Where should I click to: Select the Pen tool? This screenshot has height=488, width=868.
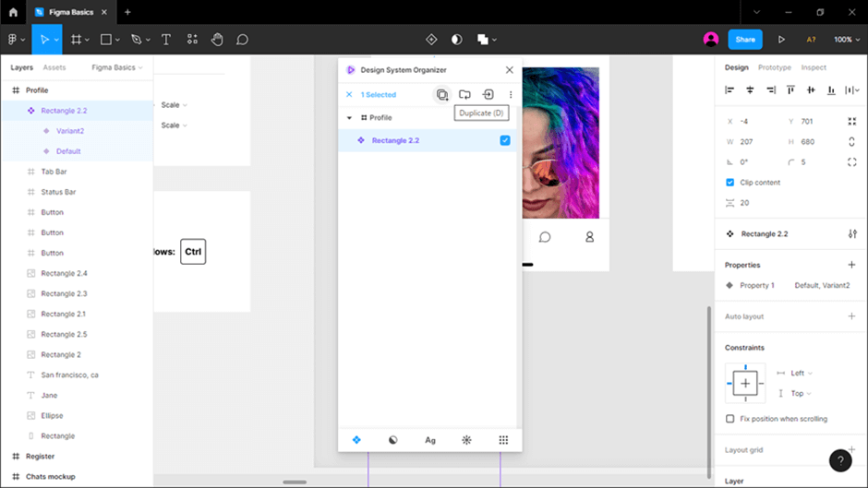click(136, 40)
